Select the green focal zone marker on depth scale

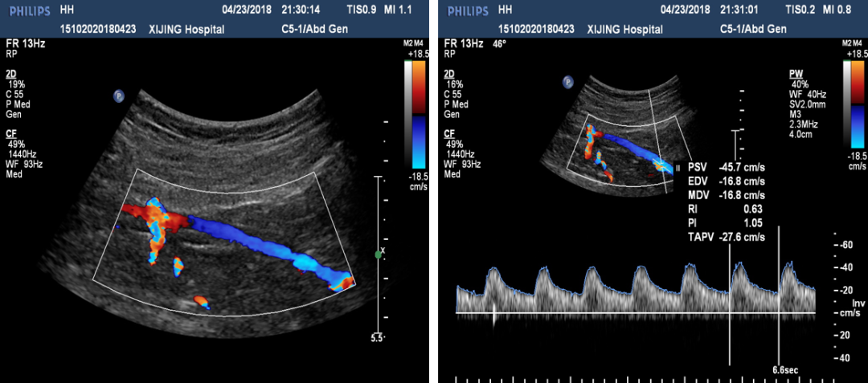379,255
